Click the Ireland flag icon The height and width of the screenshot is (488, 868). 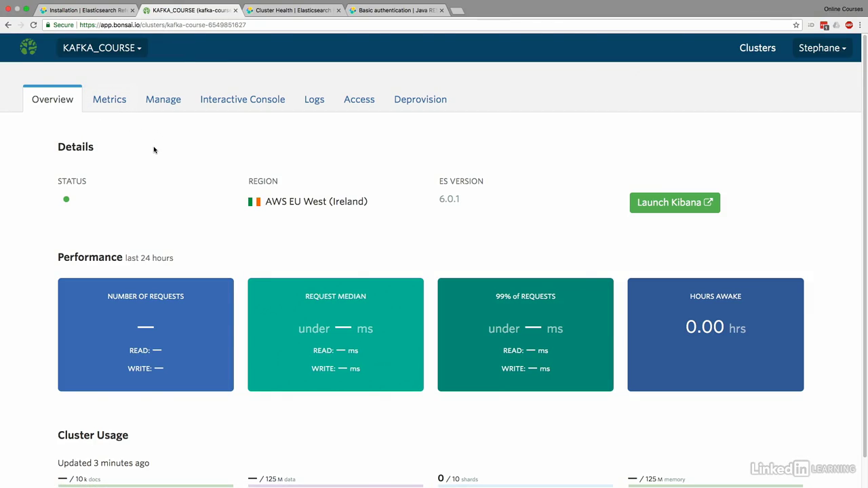pos(254,202)
